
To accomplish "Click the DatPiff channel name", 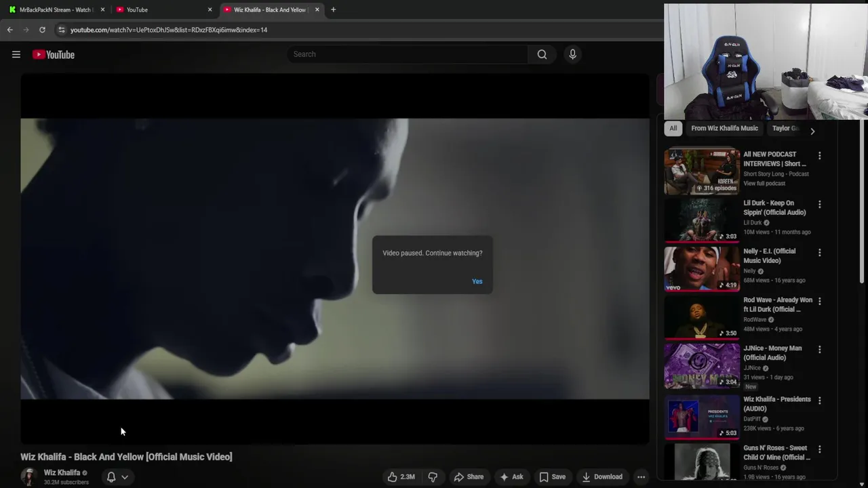I will [x=752, y=419].
